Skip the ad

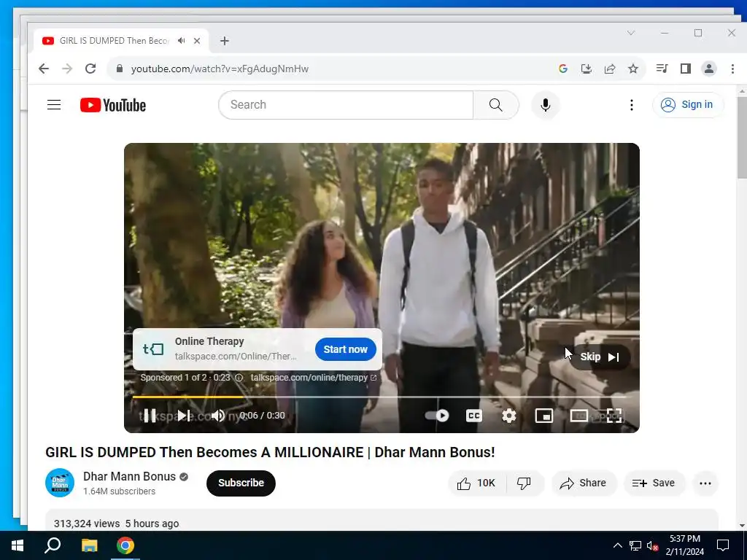pyautogui.click(x=600, y=357)
